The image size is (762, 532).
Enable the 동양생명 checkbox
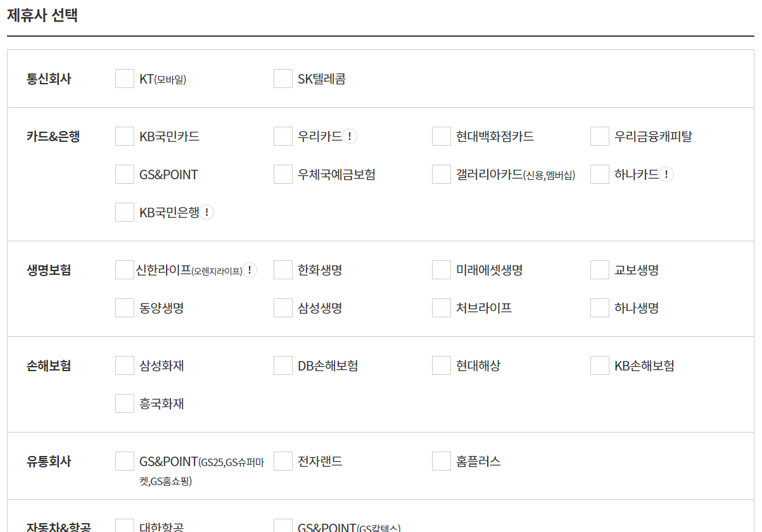(x=125, y=308)
